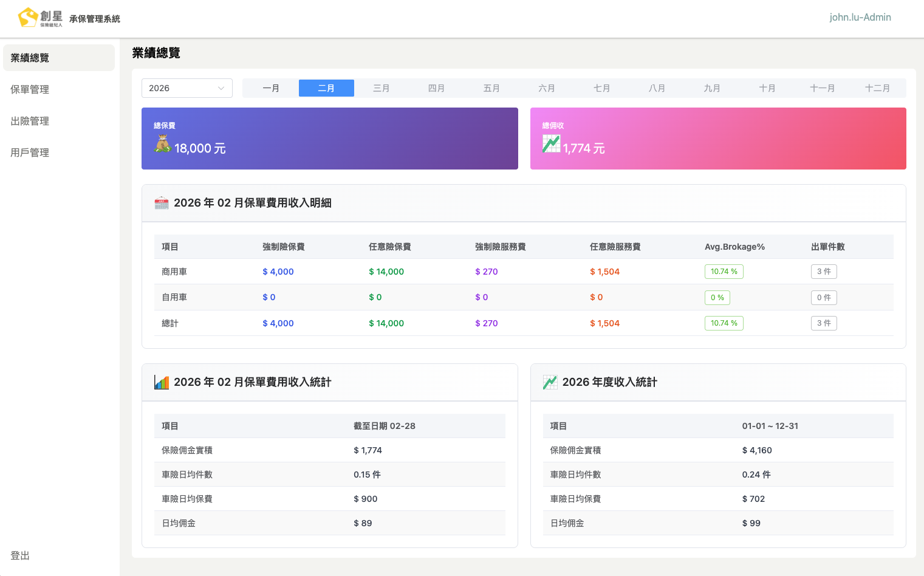The image size is (924, 576).
Task: Click the 3 件 tag in 商用車 row
Action: click(824, 272)
